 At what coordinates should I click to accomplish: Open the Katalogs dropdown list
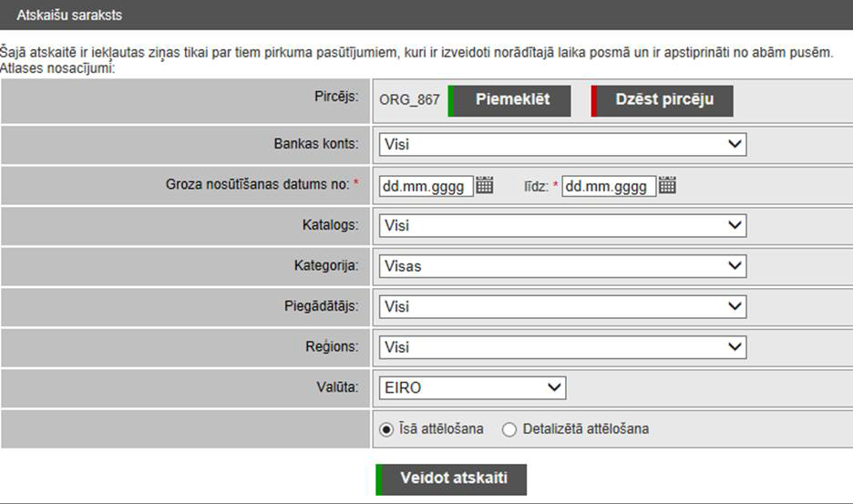(x=562, y=225)
